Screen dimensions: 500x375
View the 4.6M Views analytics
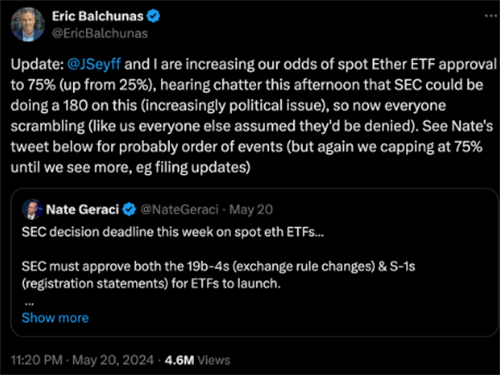[x=197, y=360]
